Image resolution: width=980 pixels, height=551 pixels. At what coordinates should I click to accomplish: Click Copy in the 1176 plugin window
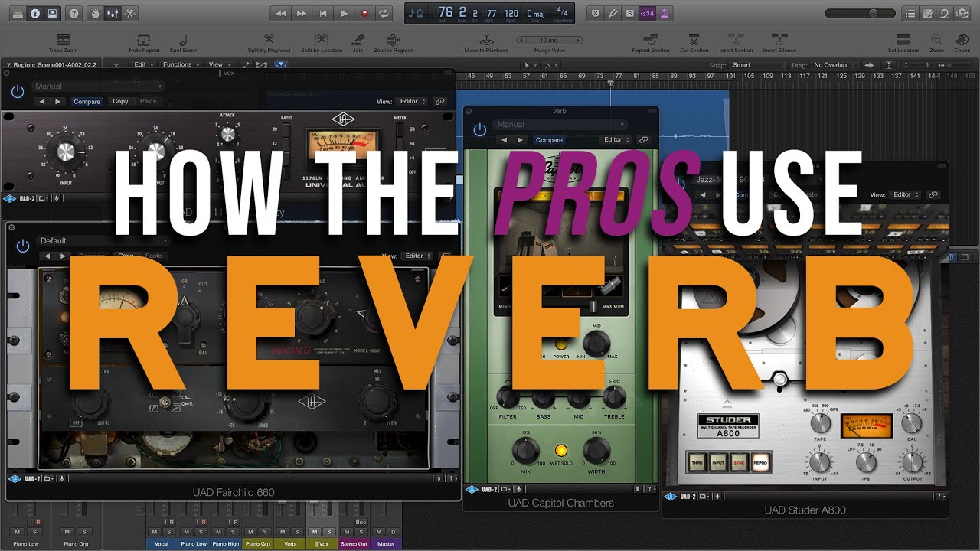coord(120,101)
